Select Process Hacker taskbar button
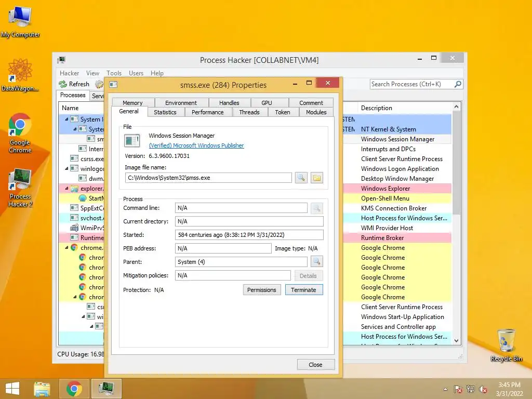 (106, 389)
